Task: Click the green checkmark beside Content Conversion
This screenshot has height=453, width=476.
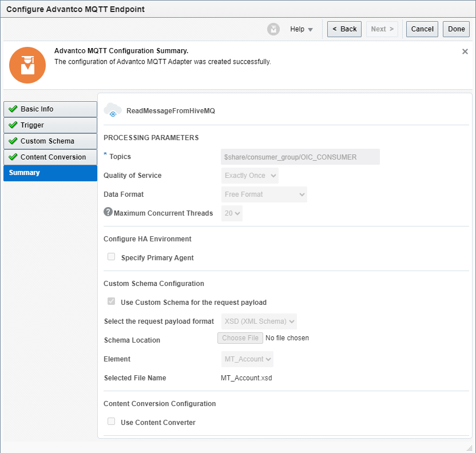Action: (13, 157)
